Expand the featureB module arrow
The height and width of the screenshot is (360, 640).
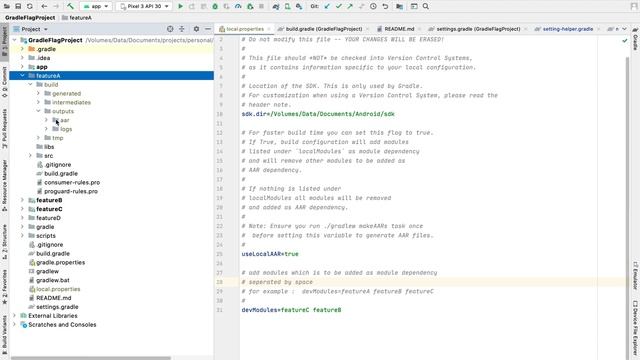pos(22,200)
